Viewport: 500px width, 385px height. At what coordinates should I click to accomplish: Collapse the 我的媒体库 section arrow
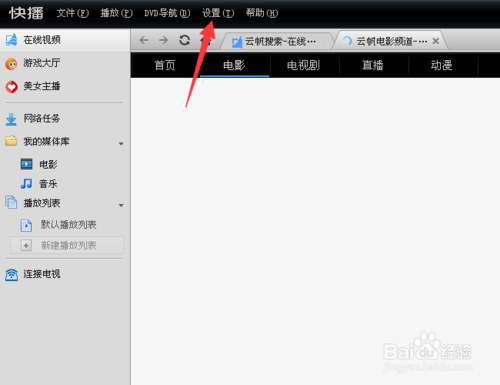pos(121,144)
